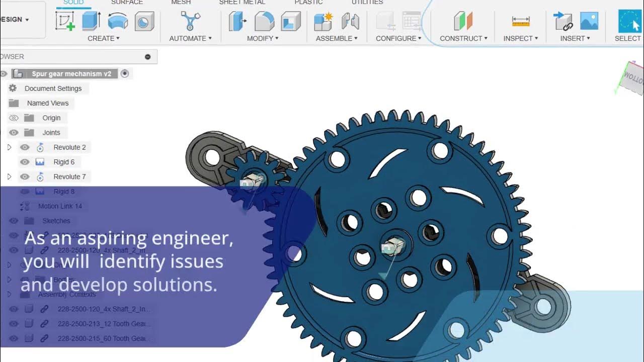Click the Rigid 6 joint icon
This screenshot has height=362, width=644.
point(40,162)
